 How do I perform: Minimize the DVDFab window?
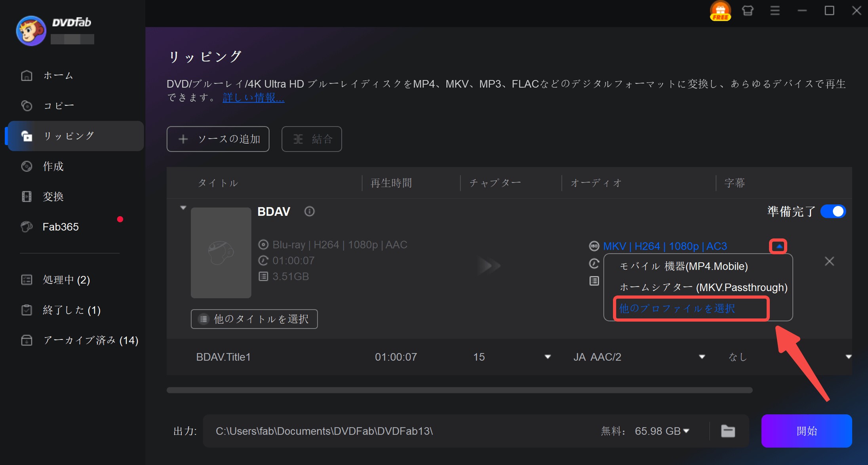[x=802, y=11]
